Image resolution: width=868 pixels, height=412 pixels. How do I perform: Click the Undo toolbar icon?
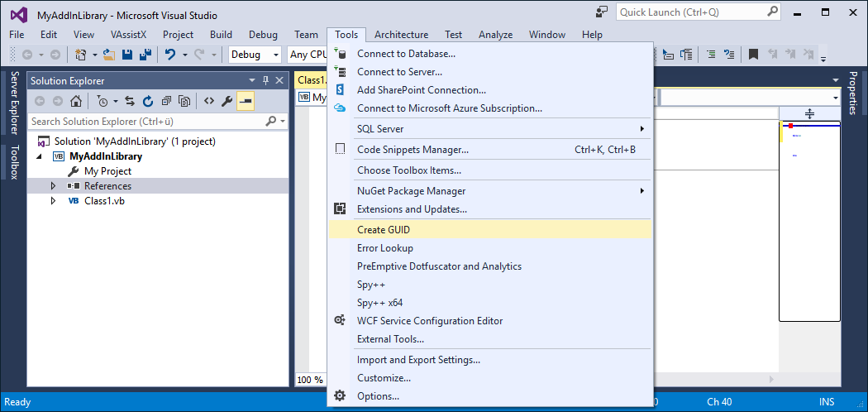pyautogui.click(x=169, y=55)
